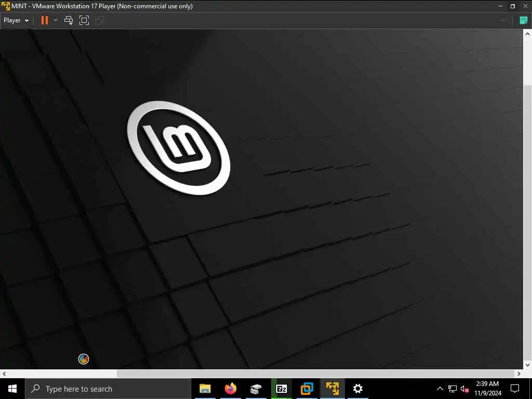
Task: Click the vertical scrollbar up arrow
Action: tap(527, 34)
